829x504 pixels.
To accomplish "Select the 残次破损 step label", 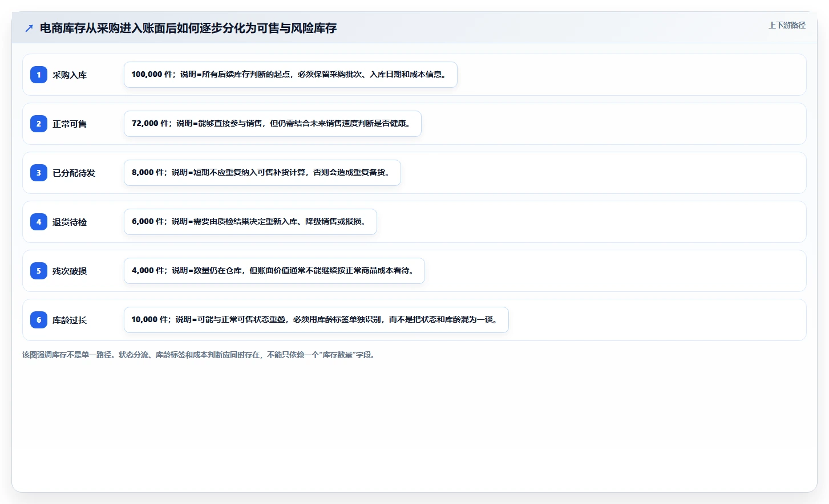I will 70,271.
